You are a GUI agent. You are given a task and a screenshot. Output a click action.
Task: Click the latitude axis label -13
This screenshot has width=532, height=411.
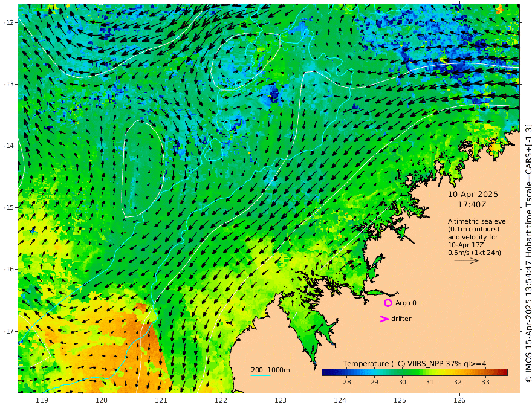coord(9,84)
